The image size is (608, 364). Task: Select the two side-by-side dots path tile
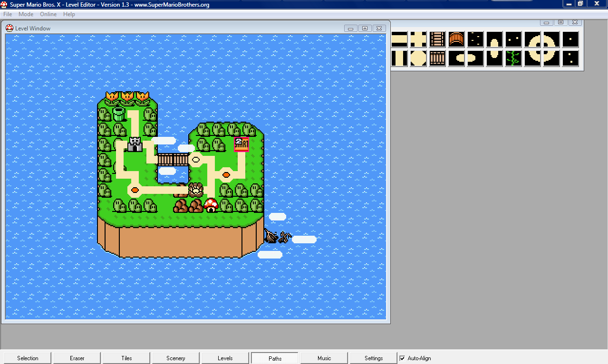point(513,39)
